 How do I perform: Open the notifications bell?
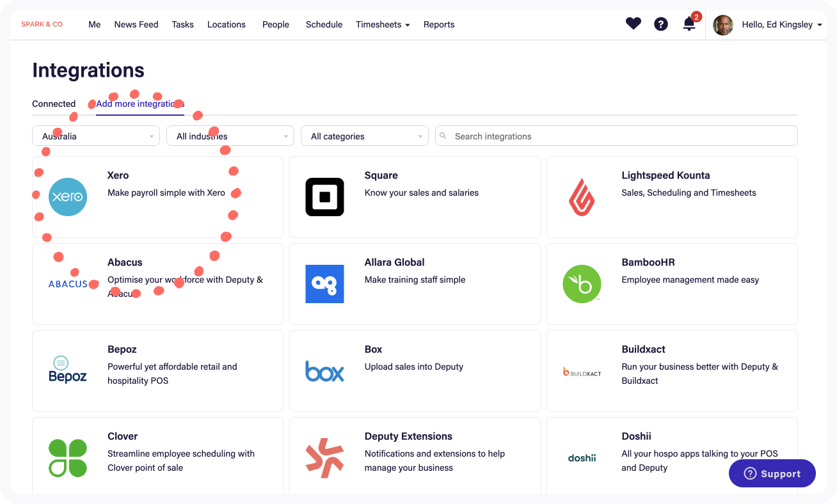click(689, 24)
